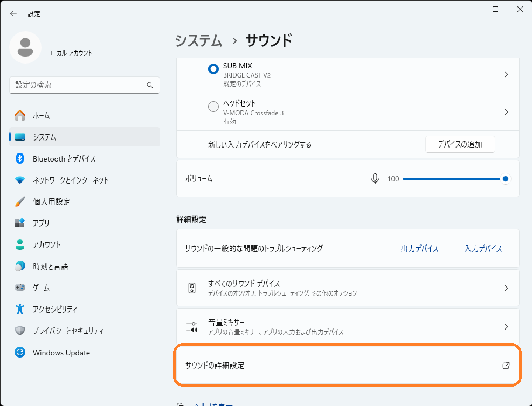The image size is (532, 406).
Task: Minimize the 設定 window
Action: (x=470, y=9)
